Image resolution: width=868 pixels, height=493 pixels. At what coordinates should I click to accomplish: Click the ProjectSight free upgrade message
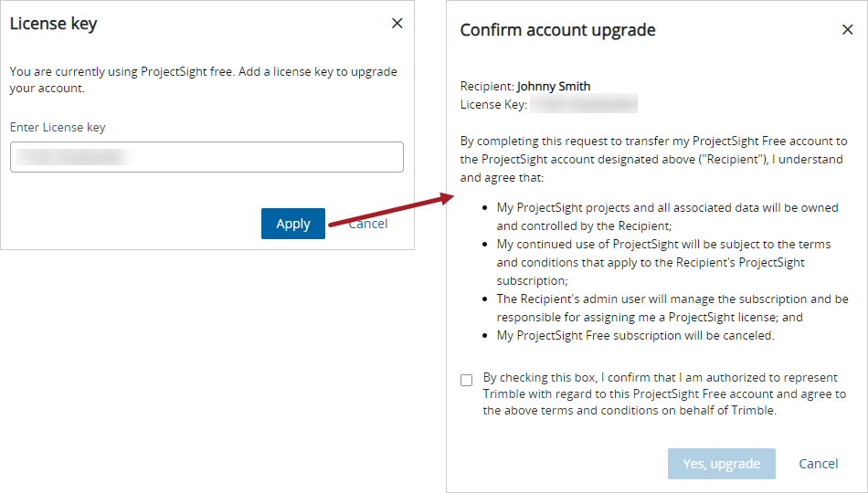click(203, 79)
